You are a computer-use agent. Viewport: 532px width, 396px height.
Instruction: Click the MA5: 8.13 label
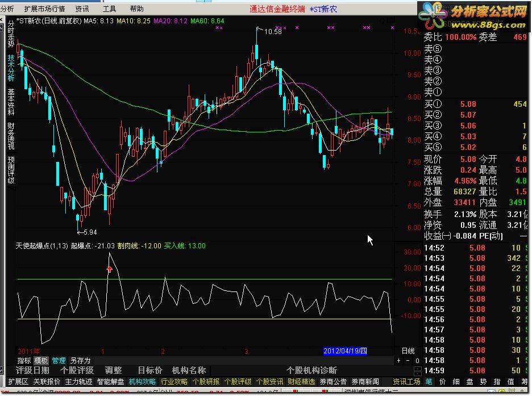pos(99,21)
